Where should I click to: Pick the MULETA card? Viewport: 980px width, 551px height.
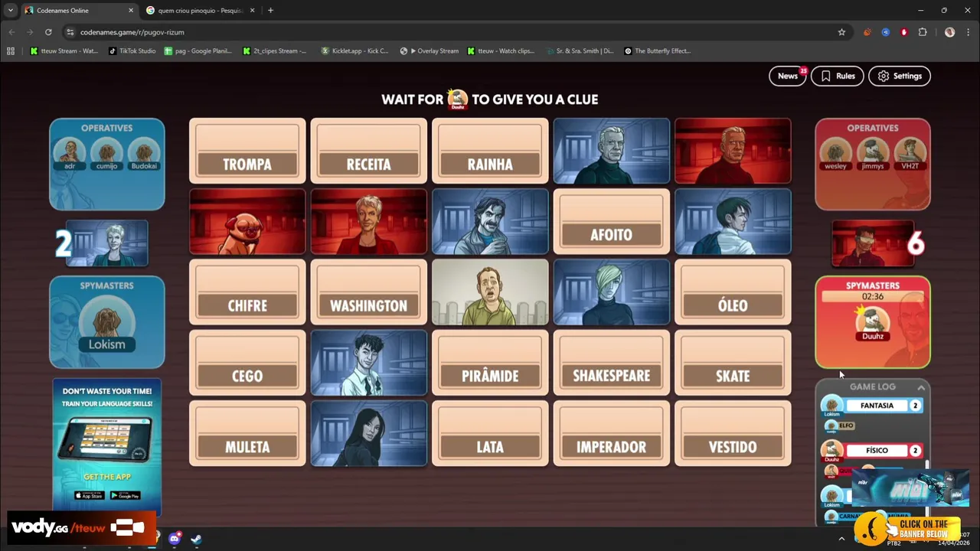(x=247, y=433)
